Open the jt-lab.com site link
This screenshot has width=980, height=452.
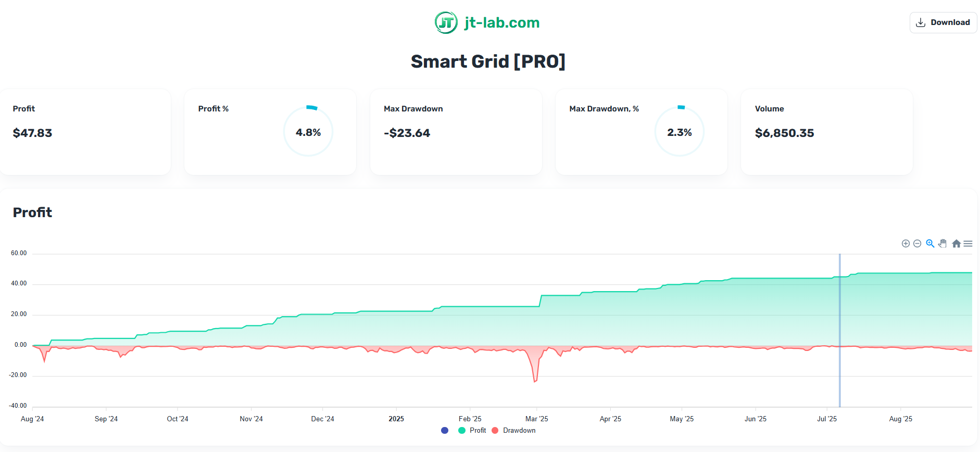(501, 22)
